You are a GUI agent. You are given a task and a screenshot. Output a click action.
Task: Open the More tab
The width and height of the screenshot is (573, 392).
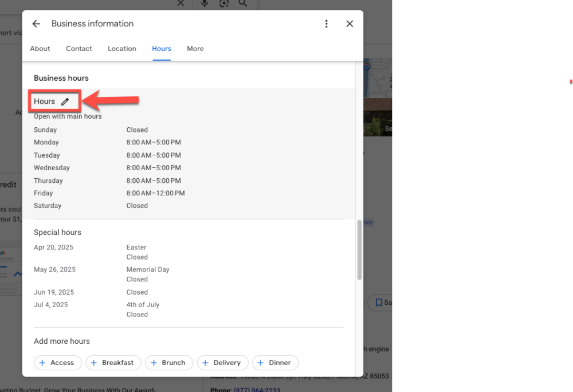(x=195, y=49)
